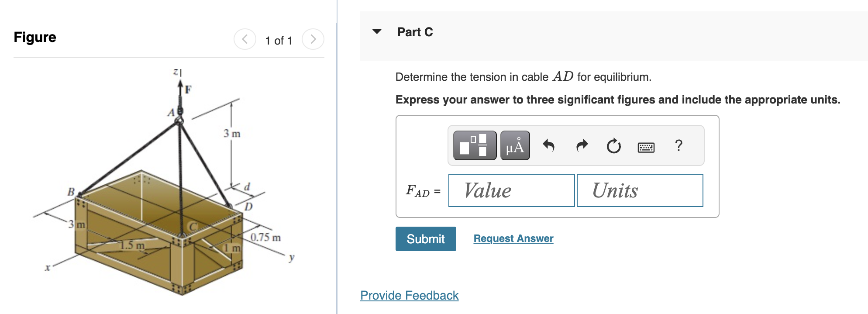The width and height of the screenshot is (868, 314).
Task: Open the Provide Feedback link
Action: 409,296
